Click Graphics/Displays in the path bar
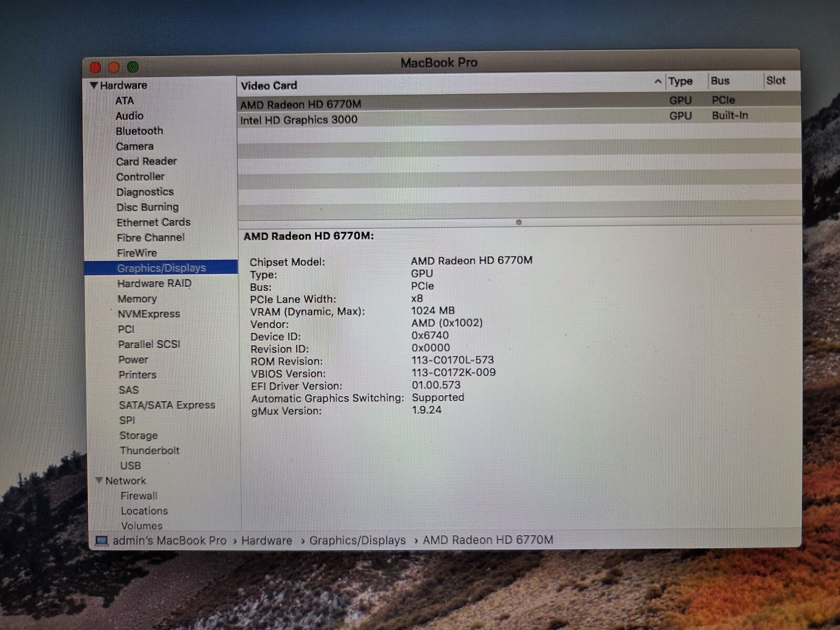Screen dimensions: 840x630 point(357,540)
